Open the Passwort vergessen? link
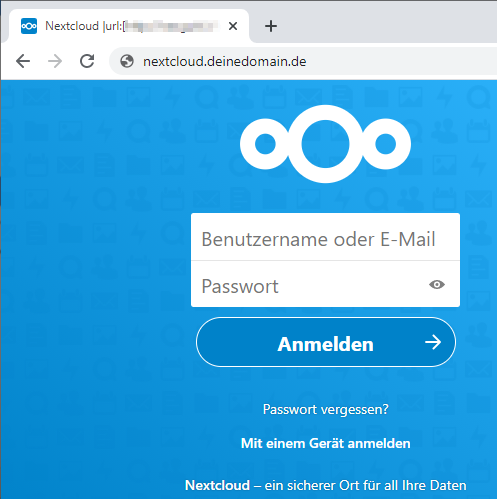The height and width of the screenshot is (499, 497). click(x=326, y=409)
